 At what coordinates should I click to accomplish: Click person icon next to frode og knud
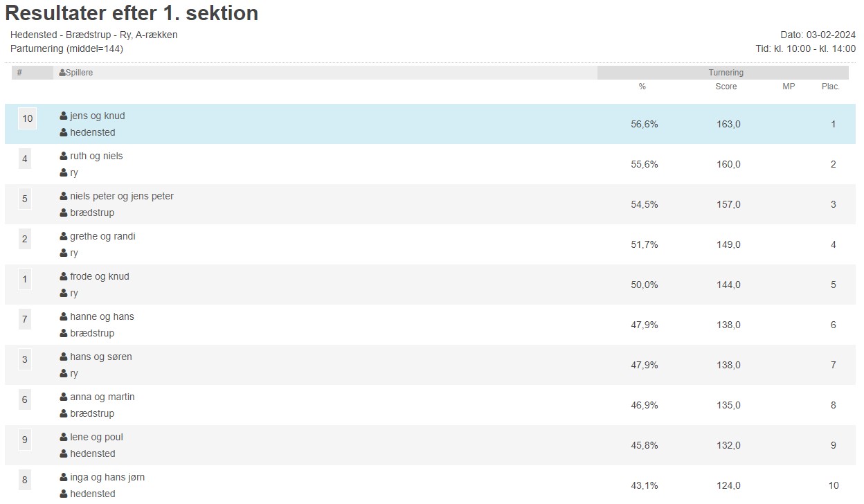tap(64, 277)
